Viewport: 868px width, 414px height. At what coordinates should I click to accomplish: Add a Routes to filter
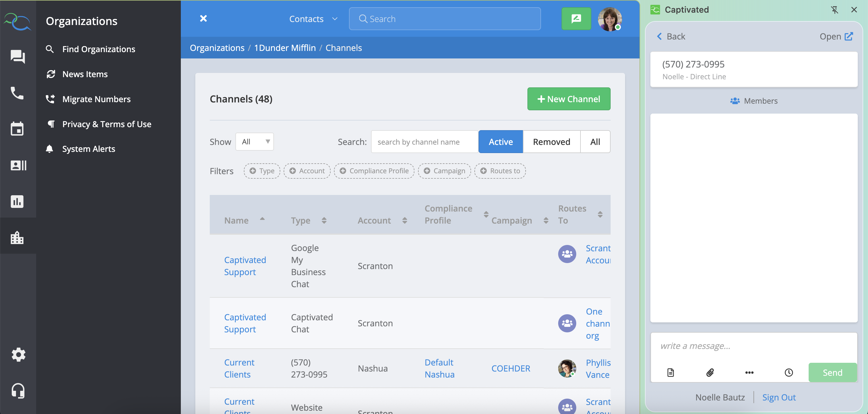click(500, 171)
